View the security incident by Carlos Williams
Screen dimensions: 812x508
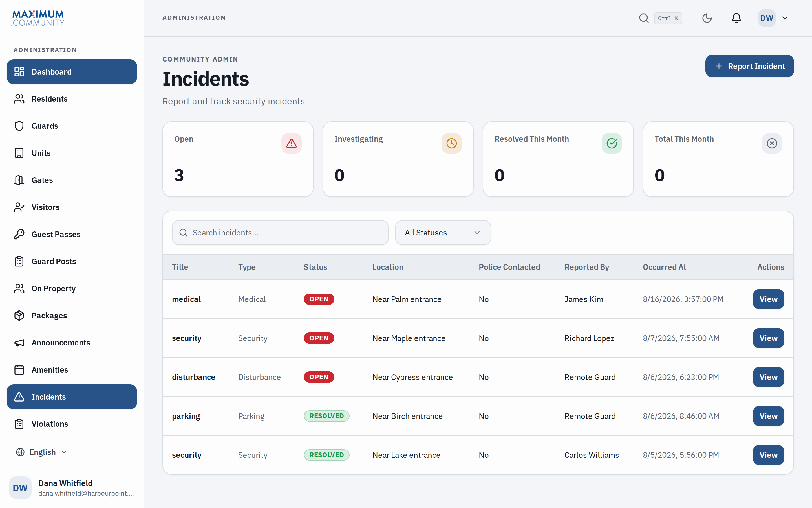pos(768,455)
